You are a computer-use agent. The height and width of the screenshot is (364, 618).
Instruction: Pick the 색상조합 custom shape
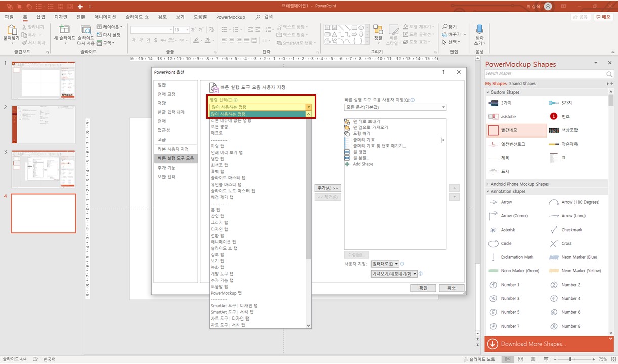578,130
